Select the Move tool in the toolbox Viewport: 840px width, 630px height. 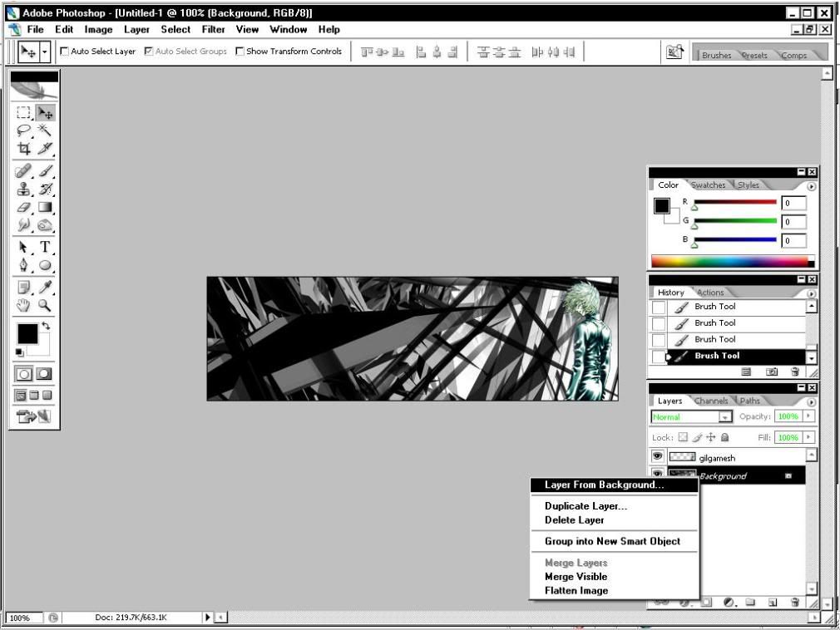(x=45, y=112)
